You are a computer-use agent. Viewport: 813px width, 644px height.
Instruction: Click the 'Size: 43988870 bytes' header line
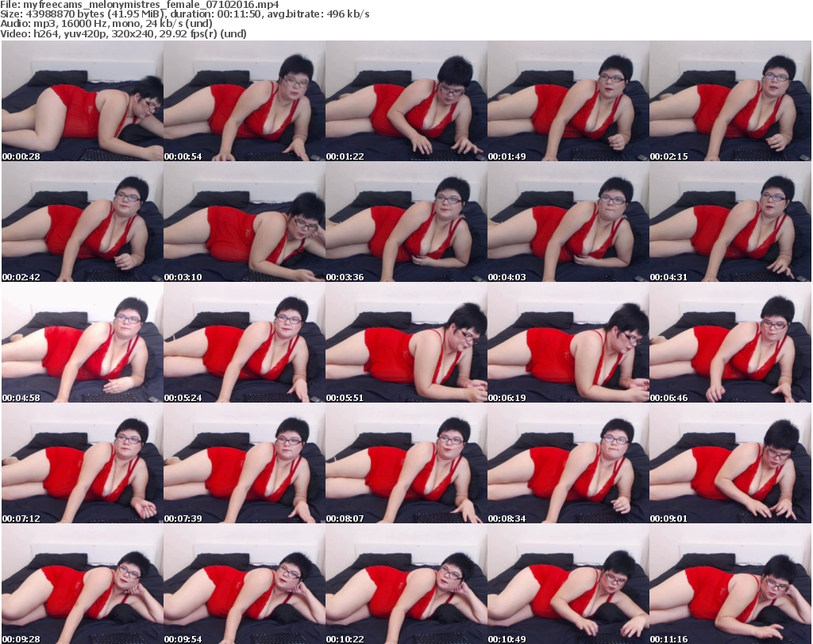[184, 14]
